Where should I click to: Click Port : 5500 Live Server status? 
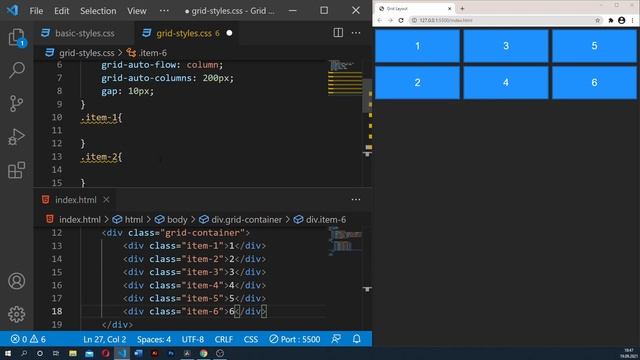(x=295, y=339)
